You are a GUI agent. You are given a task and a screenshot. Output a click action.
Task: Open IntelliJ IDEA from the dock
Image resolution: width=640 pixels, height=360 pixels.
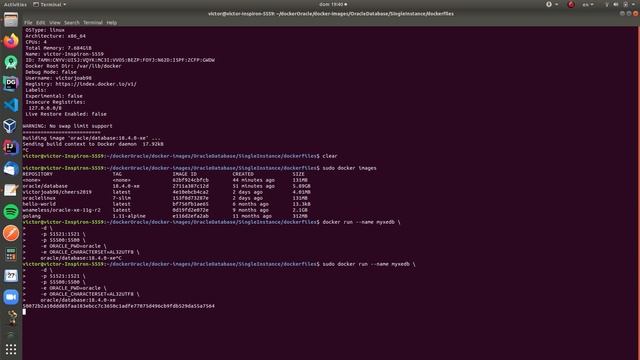tap(11, 147)
